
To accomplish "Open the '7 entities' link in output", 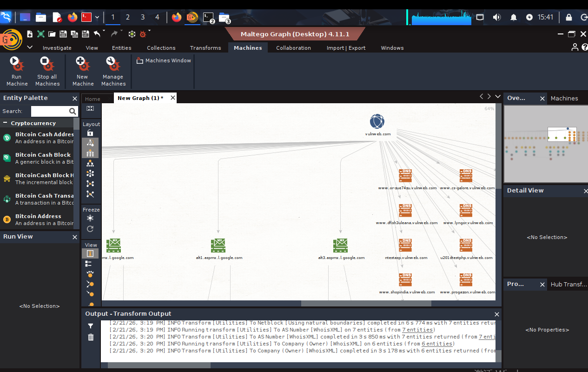I will pyautogui.click(x=418, y=330).
